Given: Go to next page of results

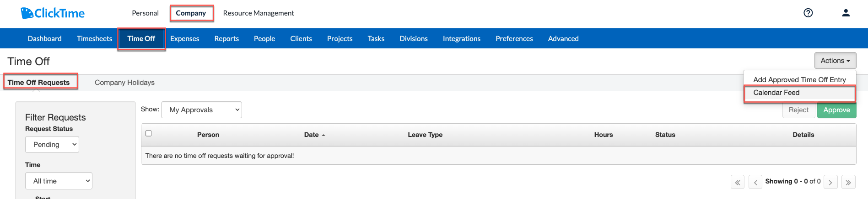Looking at the screenshot, I should click(x=830, y=182).
